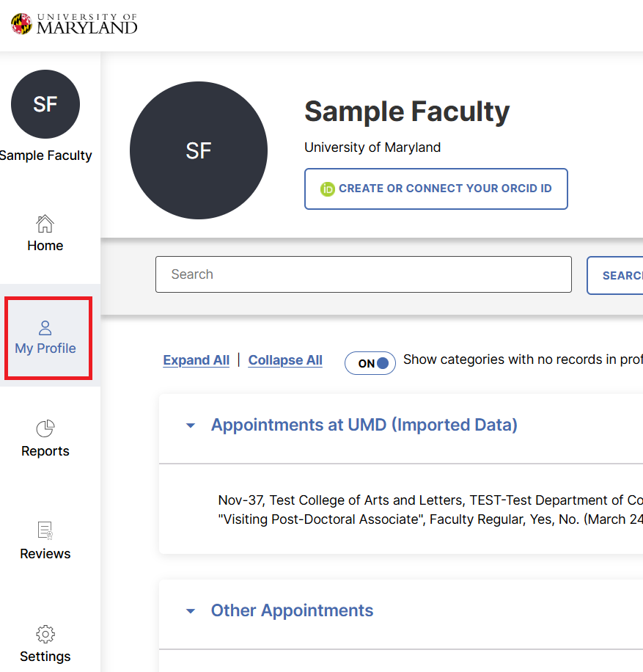Image resolution: width=643 pixels, height=672 pixels.
Task: Click the My Profile label in sidebar
Action: [x=45, y=348]
